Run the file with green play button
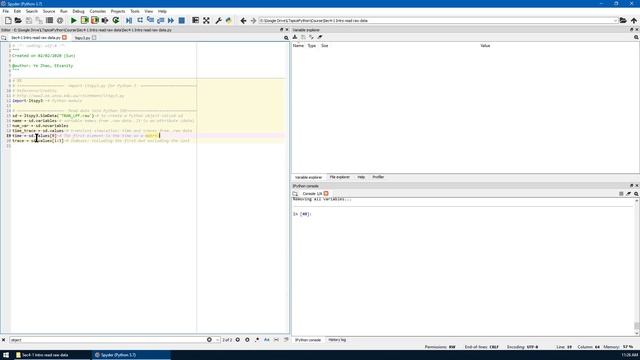 pyautogui.click(x=74, y=20)
